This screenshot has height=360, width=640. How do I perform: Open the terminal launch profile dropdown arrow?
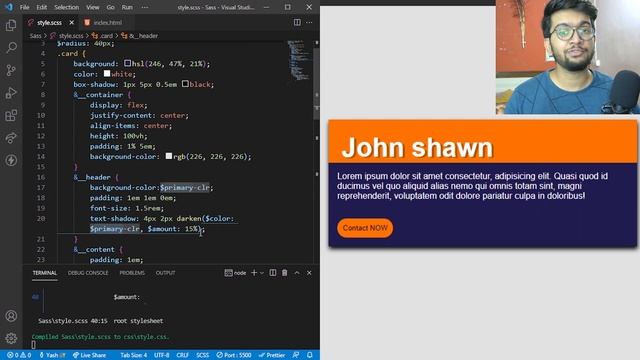[262, 273]
